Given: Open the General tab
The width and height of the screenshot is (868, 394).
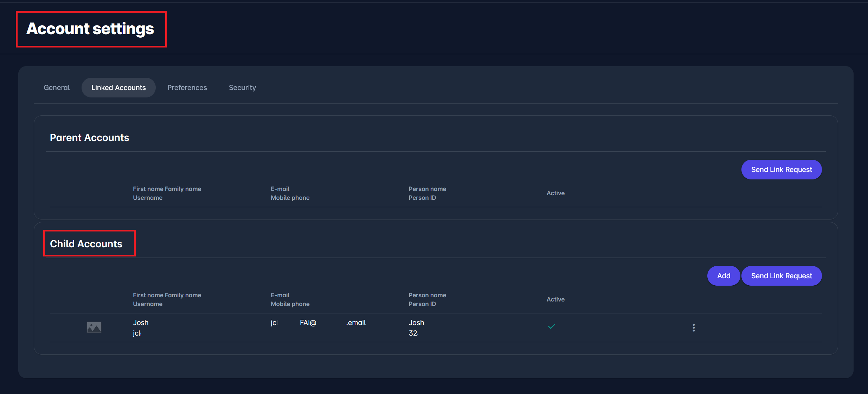Looking at the screenshot, I should (57, 88).
